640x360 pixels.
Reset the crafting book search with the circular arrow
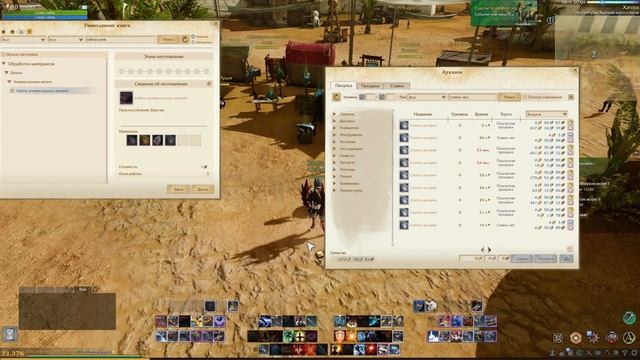(x=185, y=40)
